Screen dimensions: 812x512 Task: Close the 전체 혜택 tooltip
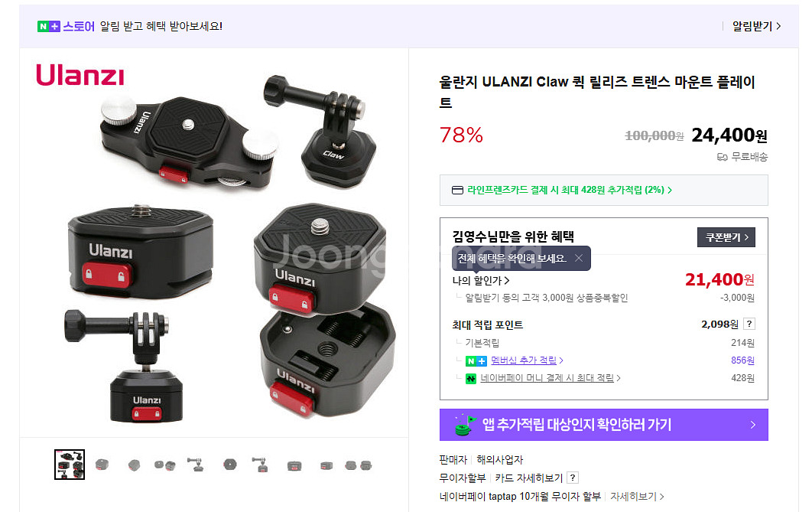579,258
